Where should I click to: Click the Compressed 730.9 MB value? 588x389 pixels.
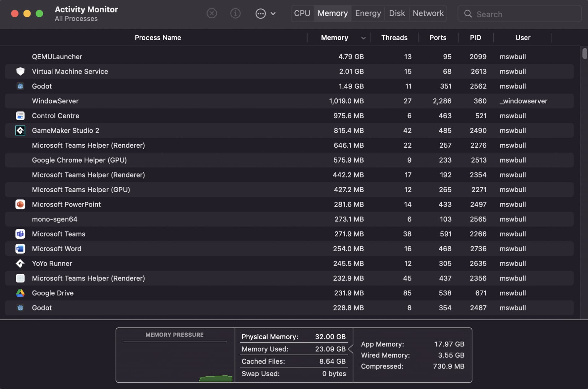[x=448, y=366]
